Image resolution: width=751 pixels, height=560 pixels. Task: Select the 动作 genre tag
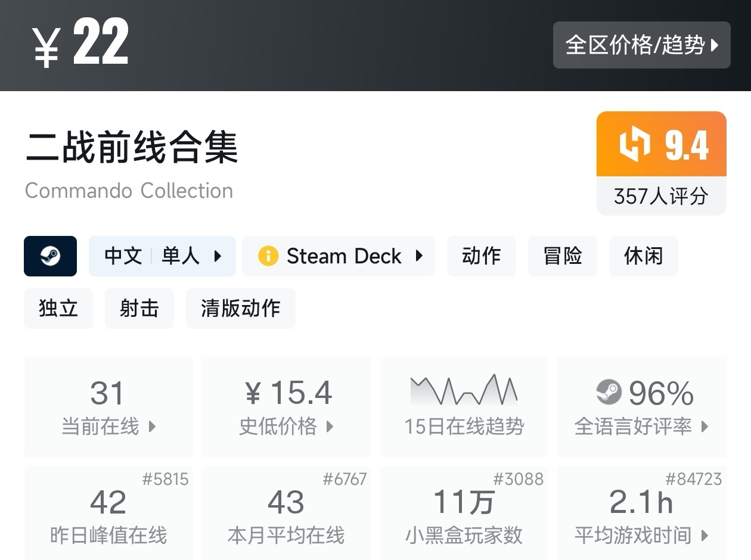(x=481, y=256)
